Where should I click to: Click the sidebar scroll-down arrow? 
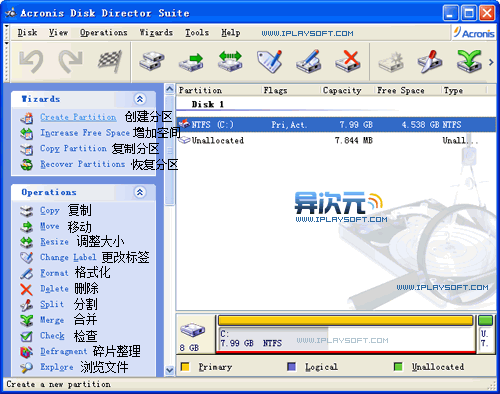170,370
